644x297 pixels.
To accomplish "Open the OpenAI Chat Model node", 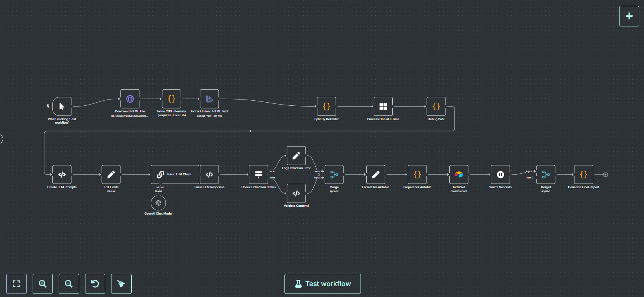I will (x=158, y=203).
